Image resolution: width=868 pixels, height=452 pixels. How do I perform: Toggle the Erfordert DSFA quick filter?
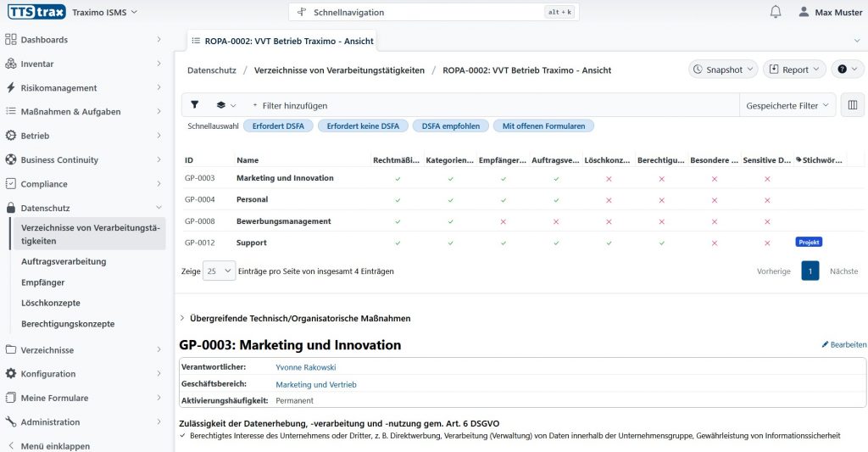pos(278,126)
